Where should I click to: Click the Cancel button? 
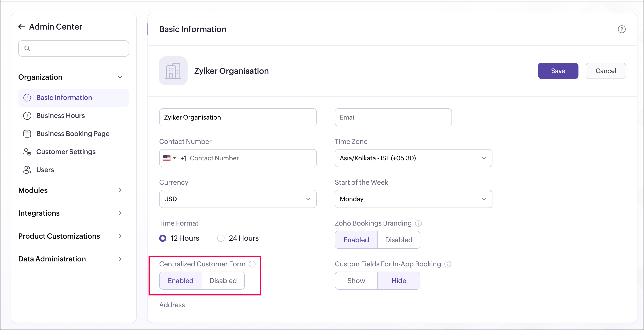click(x=605, y=71)
